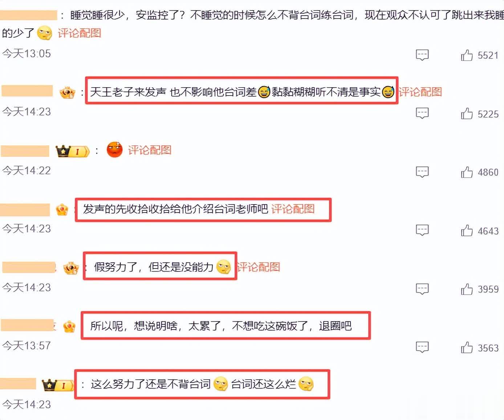View 评论配图 next to angry red emoji
Image resolution: width=504 pixels, height=420 pixels.
click(x=150, y=150)
